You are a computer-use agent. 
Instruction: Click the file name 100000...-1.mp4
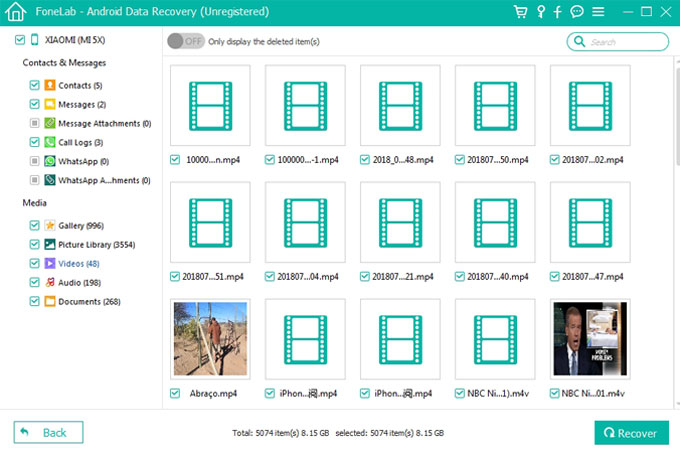tap(308, 160)
